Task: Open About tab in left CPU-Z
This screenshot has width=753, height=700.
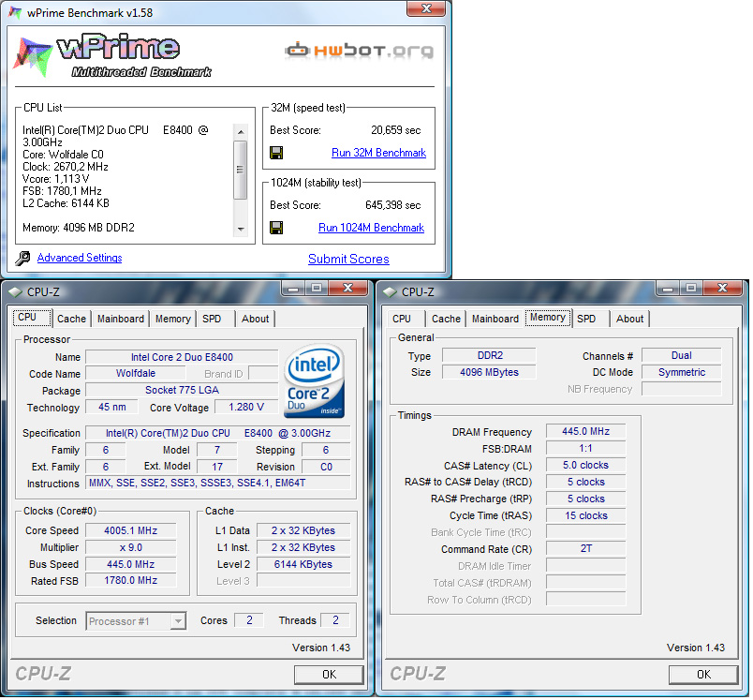Action: [255, 319]
